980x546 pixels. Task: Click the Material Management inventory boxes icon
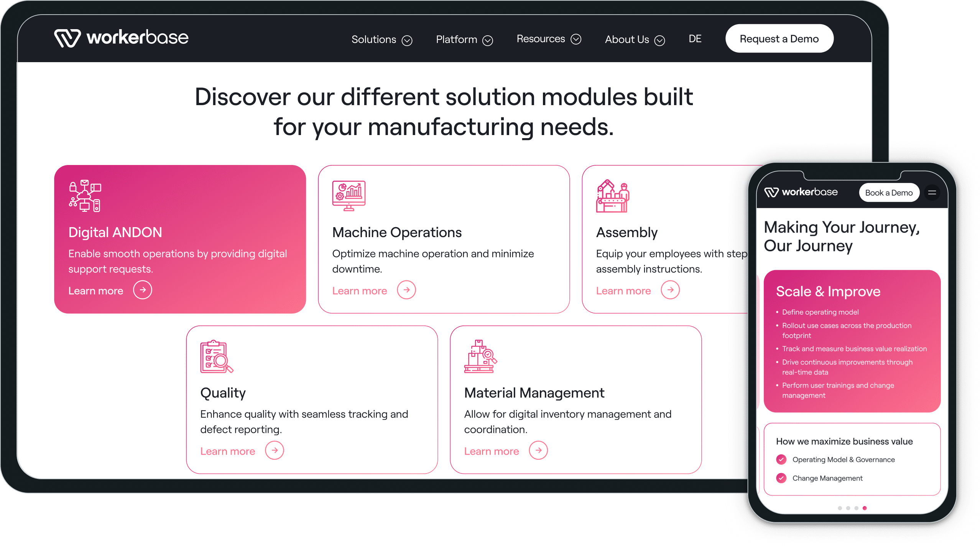coord(480,357)
